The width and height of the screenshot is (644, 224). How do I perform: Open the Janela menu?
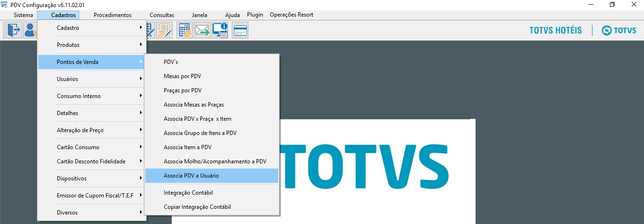pos(200,15)
